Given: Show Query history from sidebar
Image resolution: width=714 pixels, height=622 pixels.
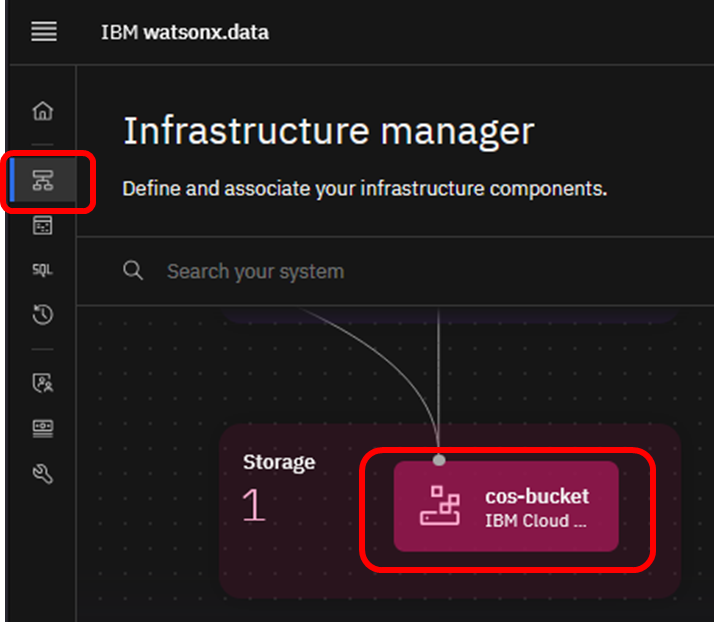Looking at the screenshot, I should pos(43,316).
